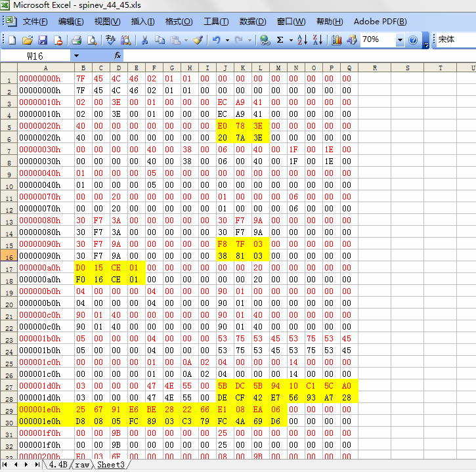Viewport: 476px width, 472px height.
Task: Click cell K16 containing 81
Action: [x=243, y=255]
